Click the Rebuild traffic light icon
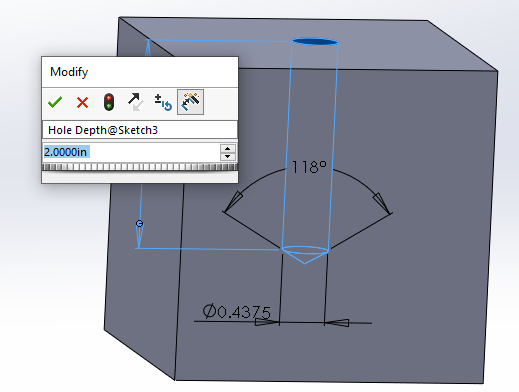This screenshot has width=519, height=392. (109, 102)
